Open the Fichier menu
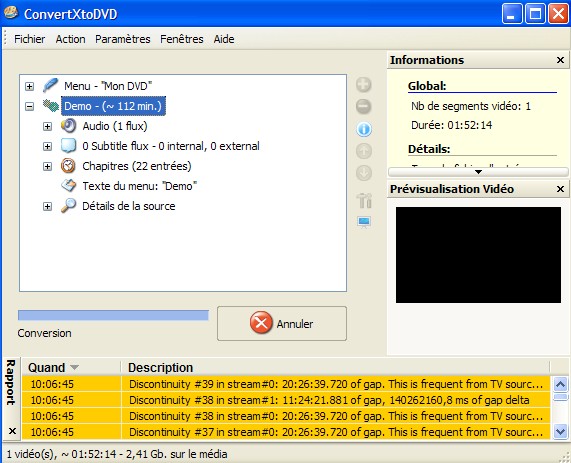Viewport: 571px width, 463px height. click(x=29, y=39)
